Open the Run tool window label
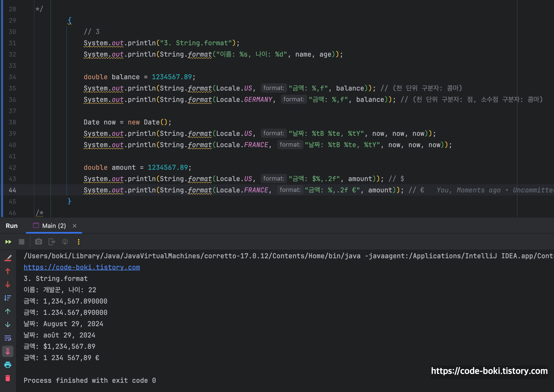The image size is (554, 392). pyautogui.click(x=12, y=226)
